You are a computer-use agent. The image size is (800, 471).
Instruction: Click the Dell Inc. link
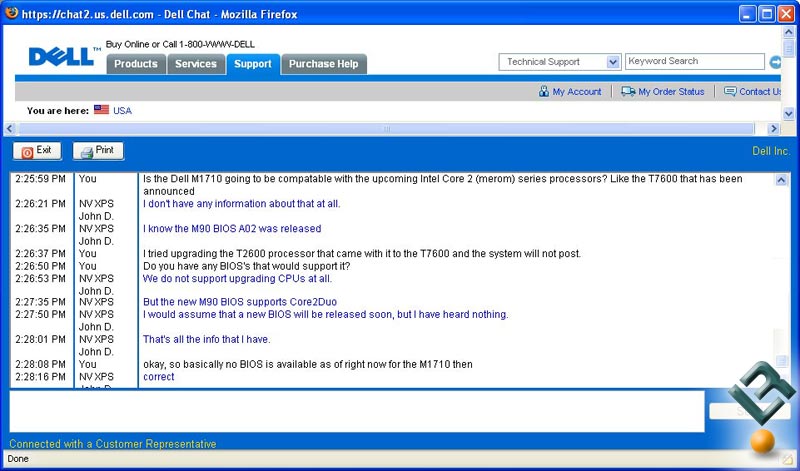(771, 151)
